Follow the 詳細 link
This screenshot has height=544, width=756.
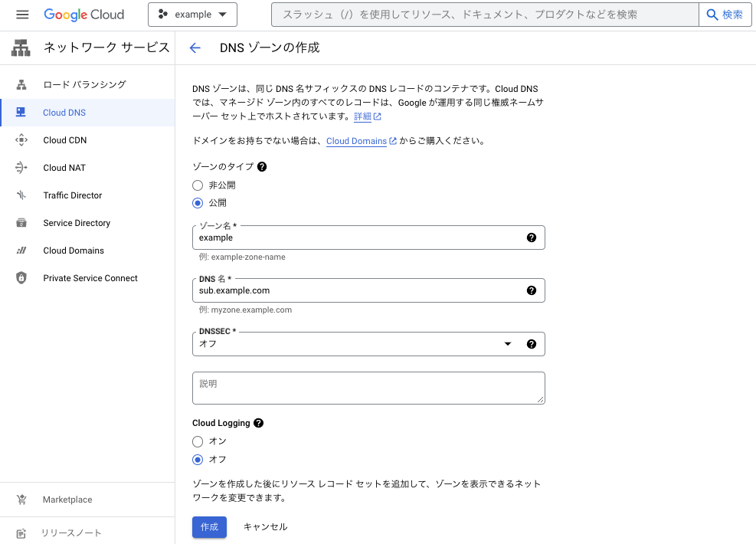pyautogui.click(x=362, y=116)
